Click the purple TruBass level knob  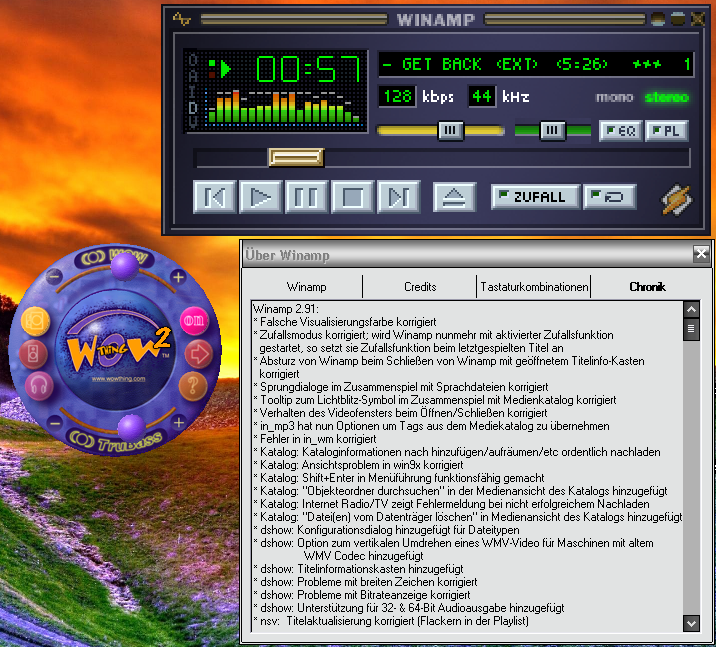tap(132, 428)
